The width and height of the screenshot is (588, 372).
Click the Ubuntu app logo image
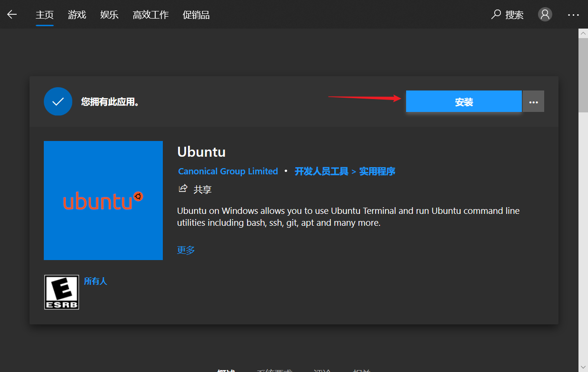[103, 201]
